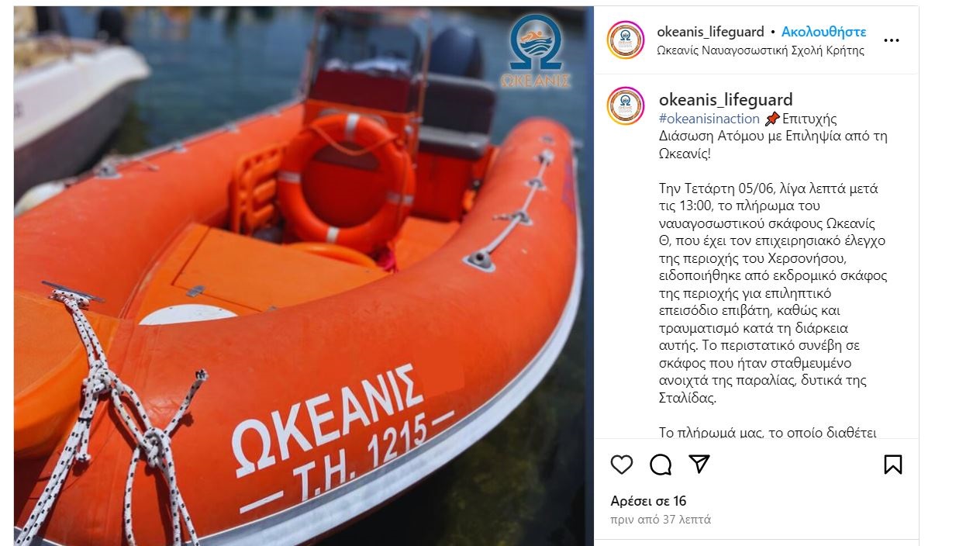Viewport: 980px width, 546px height.
Task: Select the profile avatar beside the caption
Action: coord(626,106)
